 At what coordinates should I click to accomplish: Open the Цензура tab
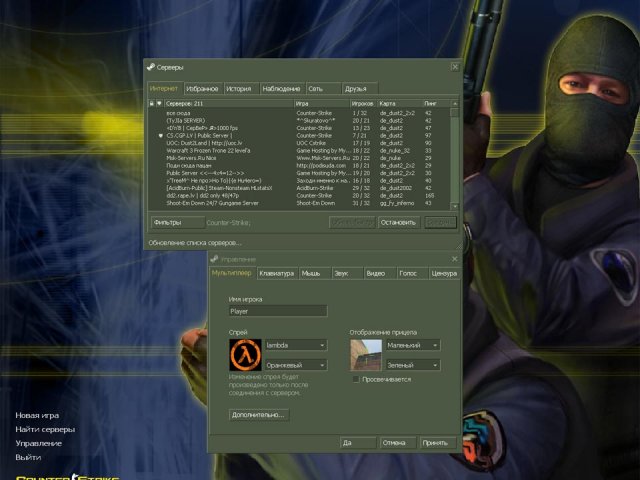point(444,273)
